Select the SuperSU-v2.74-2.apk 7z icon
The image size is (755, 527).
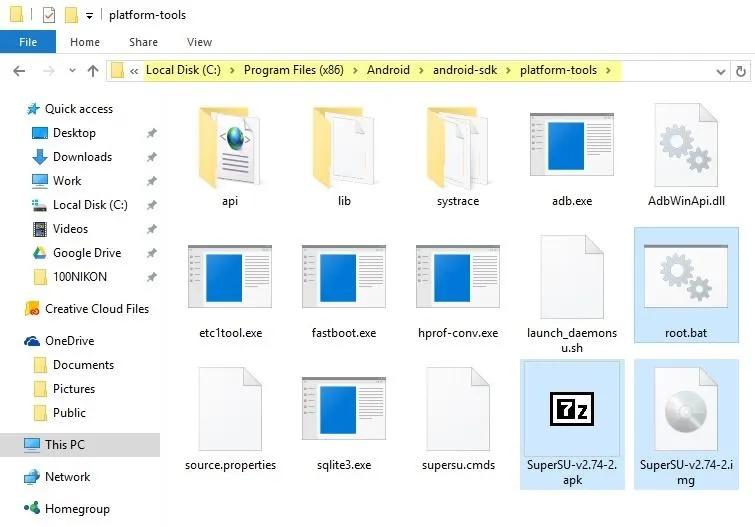click(572, 409)
